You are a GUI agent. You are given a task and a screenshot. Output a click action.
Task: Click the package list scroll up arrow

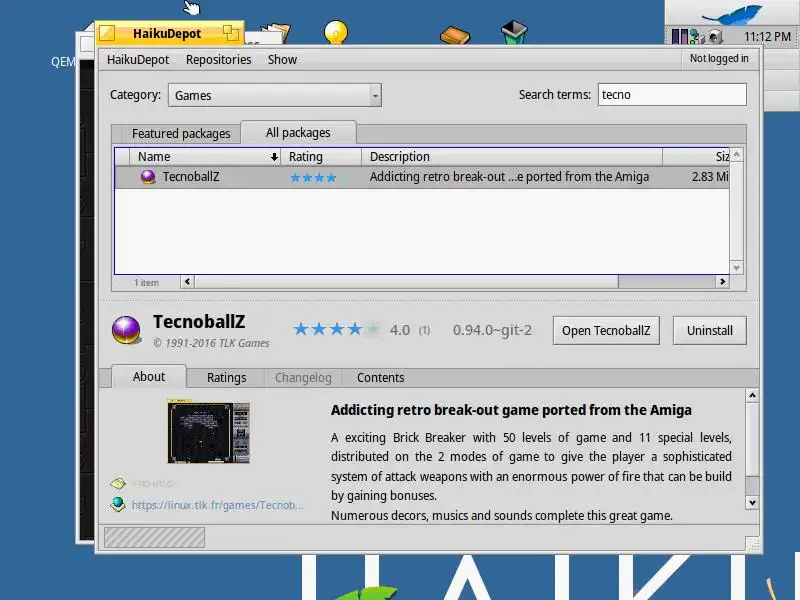tap(736, 154)
